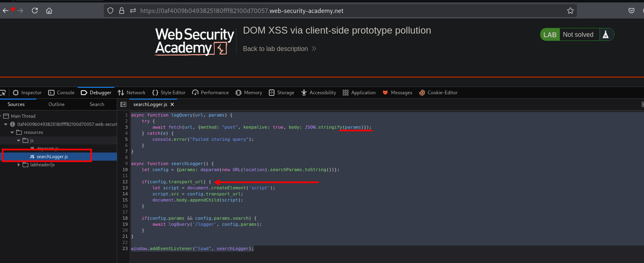Bookmark this page with the star icon
Image resolution: width=644 pixels, height=263 pixels.
pyautogui.click(x=570, y=11)
